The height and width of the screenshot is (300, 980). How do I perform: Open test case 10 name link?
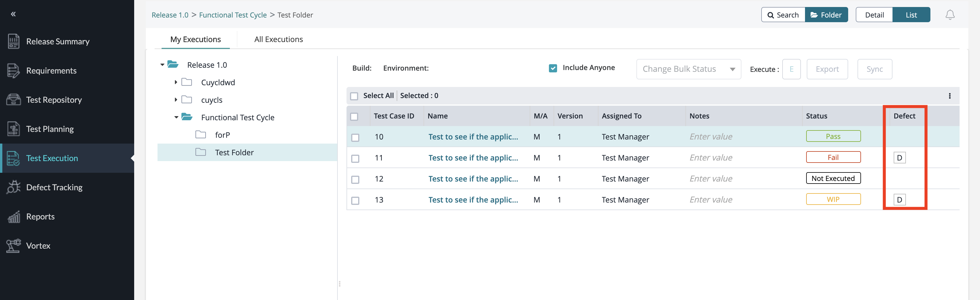[x=473, y=137]
